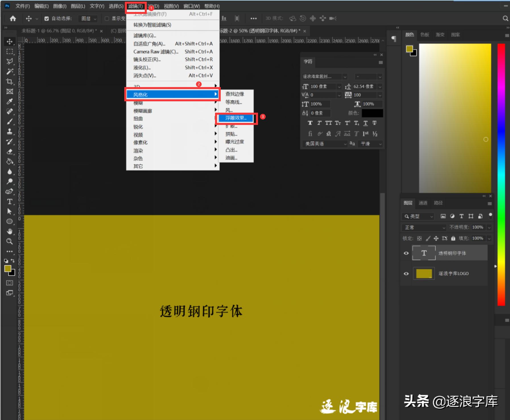Select the Move tool
The image size is (510, 420).
(10, 41)
